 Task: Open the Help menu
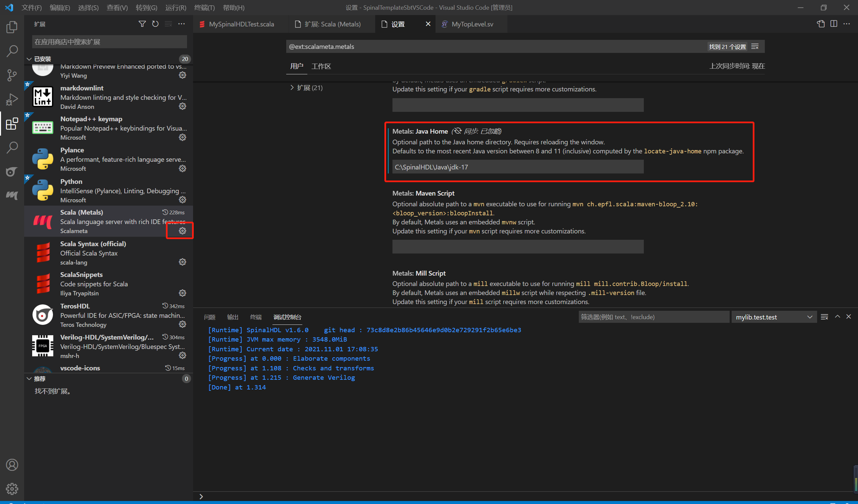point(234,7)
